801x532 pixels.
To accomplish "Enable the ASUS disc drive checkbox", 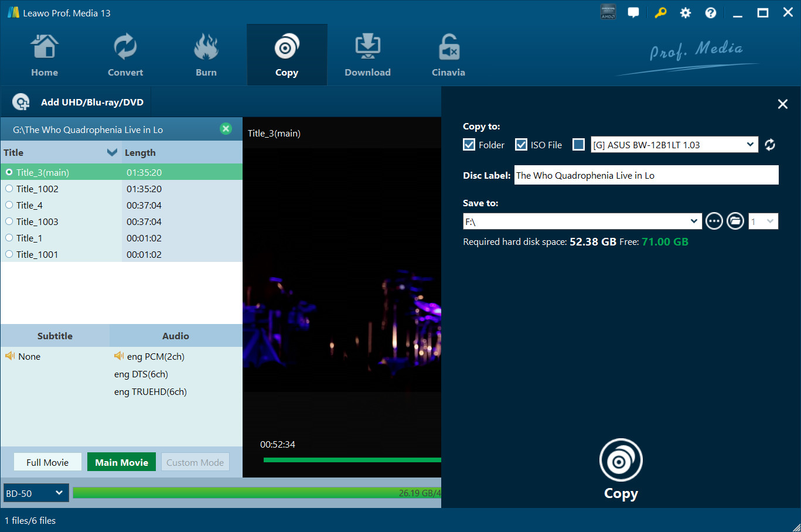I will (578, 145).
